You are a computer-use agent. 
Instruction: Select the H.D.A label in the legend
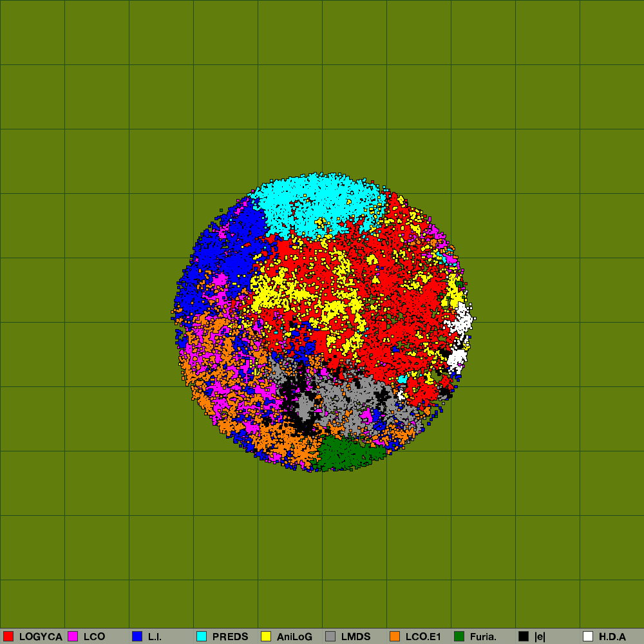tap(612, 637)
